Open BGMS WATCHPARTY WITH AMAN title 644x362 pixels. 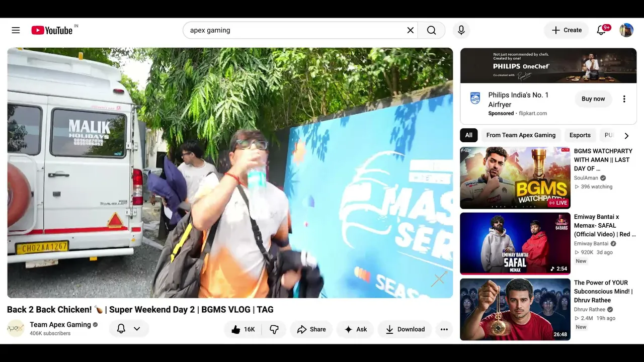click(x=603, y=160)
